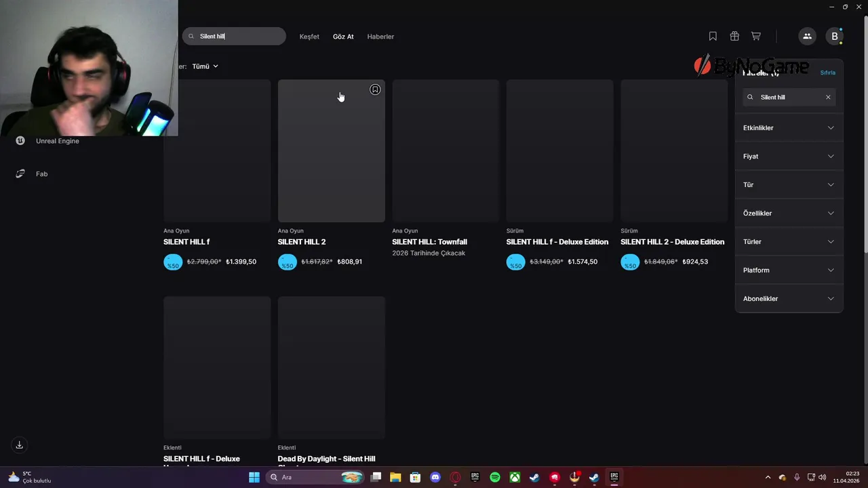Image resolution: width=868 pixels, height=488 pixels.
Task: Click the volume icon in system tray
Action: pyautogui.click(x=823, y=477)
